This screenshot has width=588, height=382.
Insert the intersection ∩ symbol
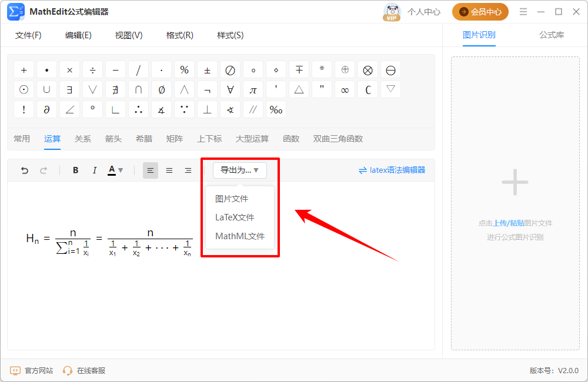click(x=138, y=89)
